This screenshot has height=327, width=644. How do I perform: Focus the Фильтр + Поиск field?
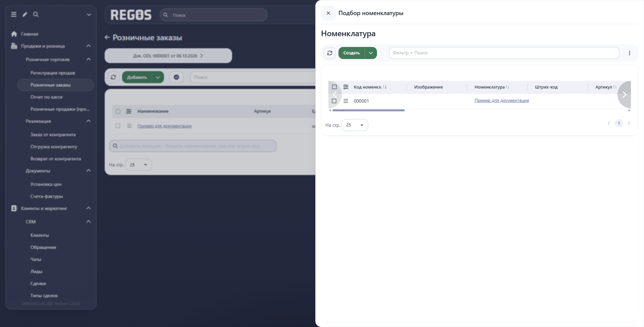pos(504,53)
